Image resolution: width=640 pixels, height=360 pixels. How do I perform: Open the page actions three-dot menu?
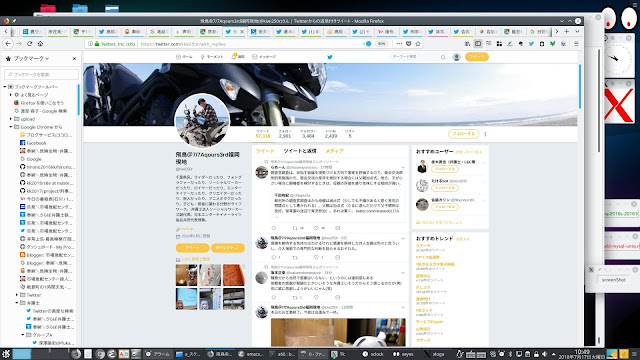(x=399, y=44)
